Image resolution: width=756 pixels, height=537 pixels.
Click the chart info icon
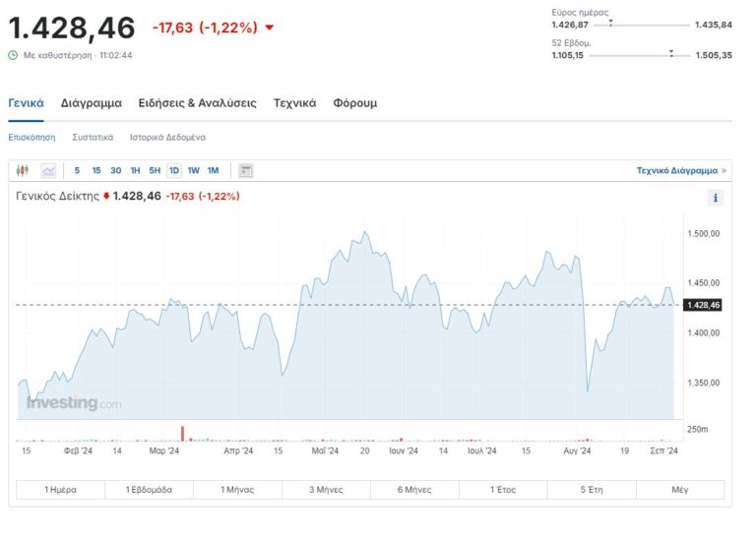[x=715, y=198]
